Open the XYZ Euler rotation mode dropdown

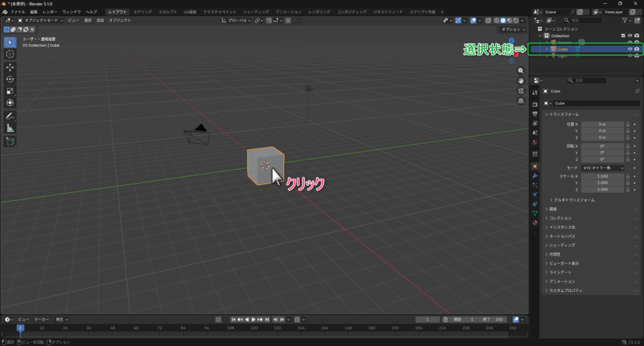(602, 168)
